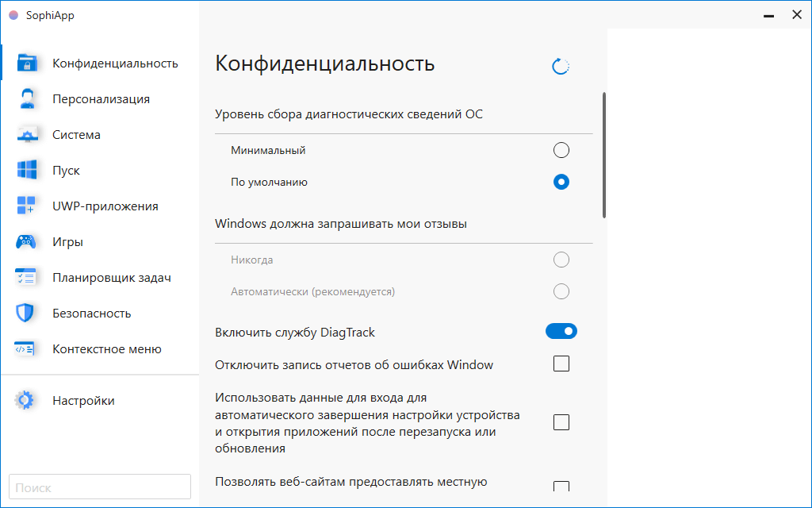
Task: Check Отключить запись отчетов об ошибках Windows
Action: pyautogui.click(x=561, y=364)
